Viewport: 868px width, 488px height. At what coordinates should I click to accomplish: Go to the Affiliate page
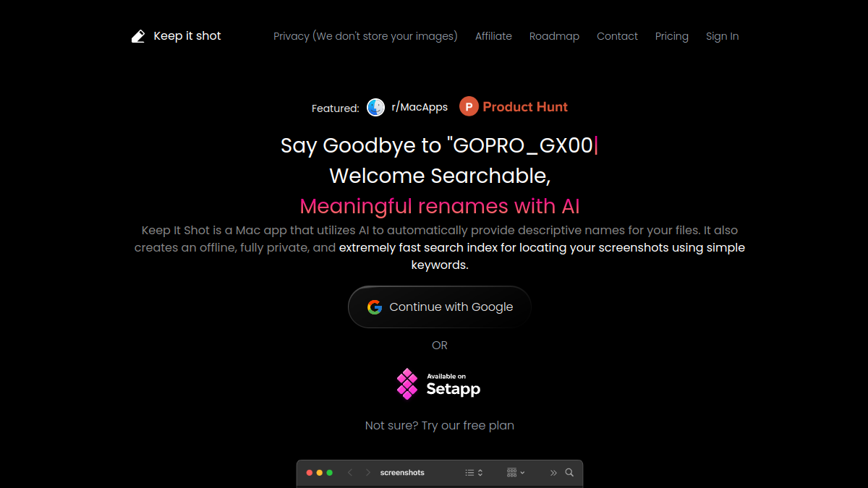pos(493,36)
